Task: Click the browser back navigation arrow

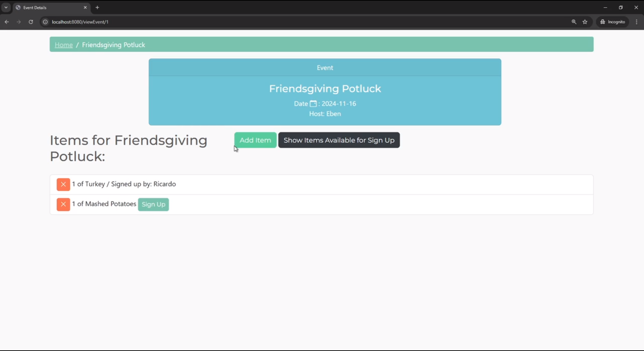Action: tap(7, 22)
